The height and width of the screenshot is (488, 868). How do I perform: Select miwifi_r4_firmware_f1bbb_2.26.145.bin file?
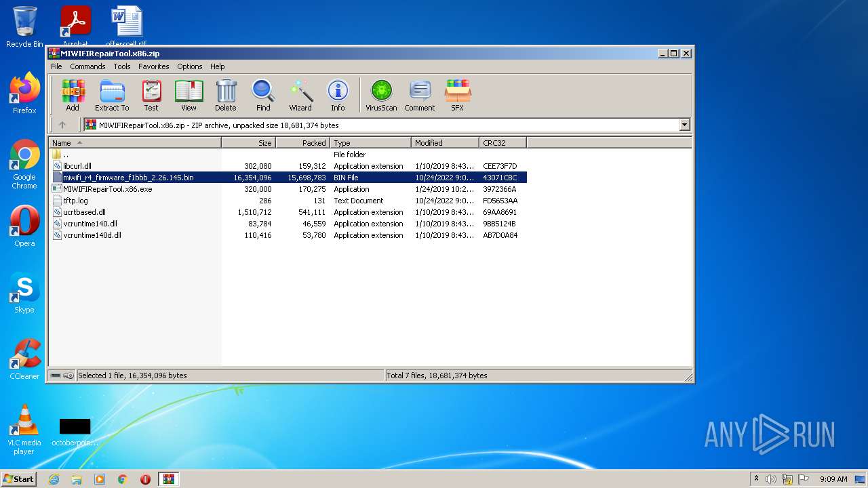pyautogui.click(x=288, y=178)
